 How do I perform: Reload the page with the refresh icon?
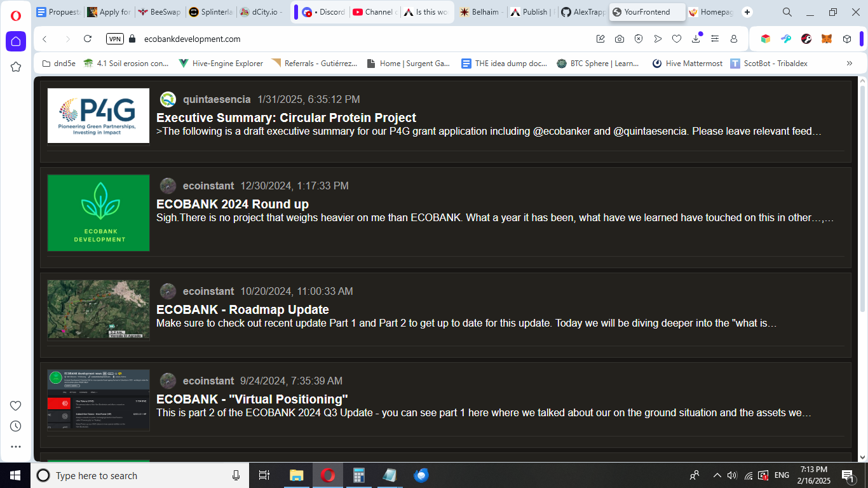[x=88, y=39]
